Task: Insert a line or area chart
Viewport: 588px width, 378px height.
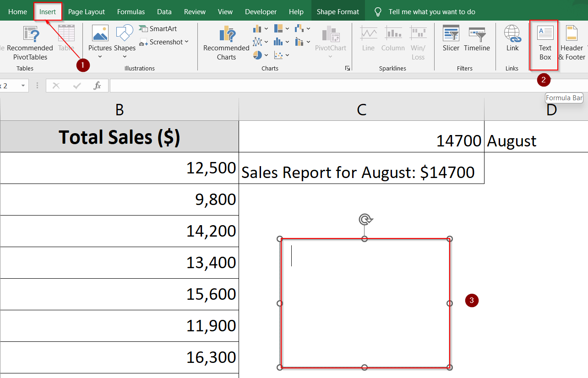Action: click(x=257, y=42)
